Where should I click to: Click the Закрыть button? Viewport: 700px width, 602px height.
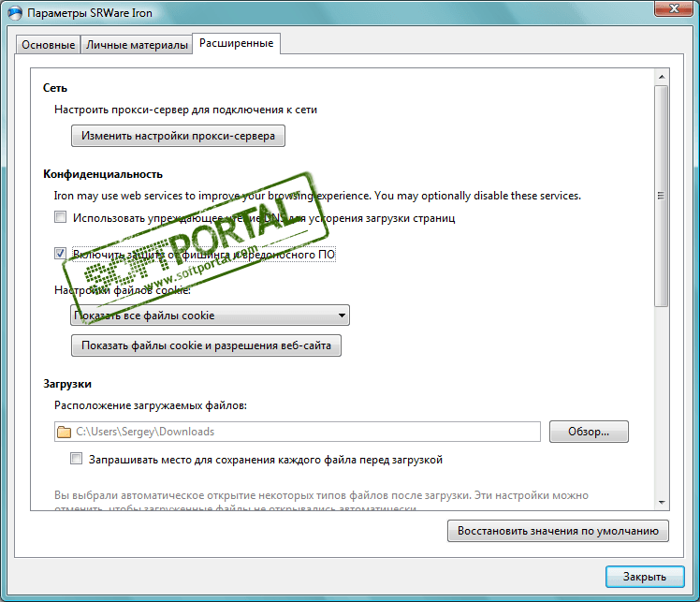tap(645, 577)
